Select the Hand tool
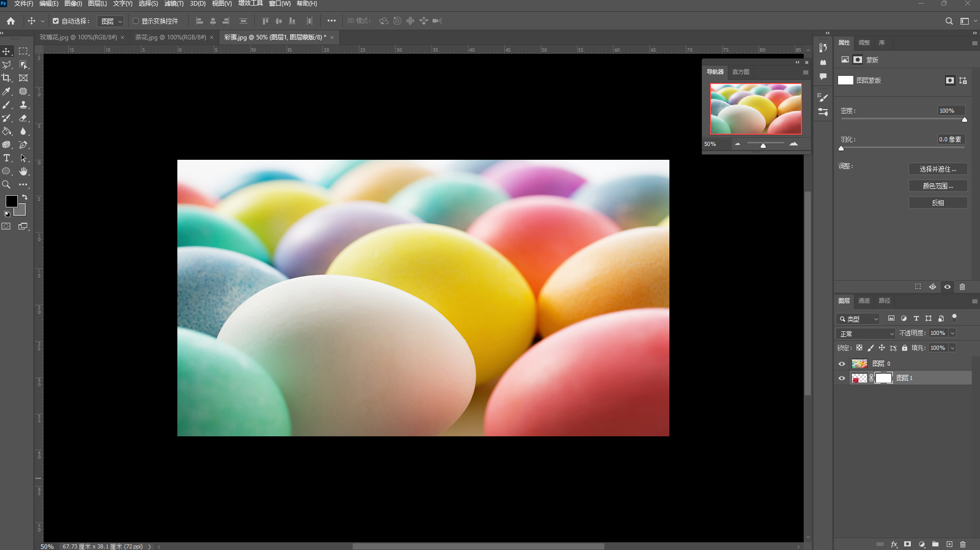Image resolution: width=980 pixels, height=550 pixels. click(23, 171)
